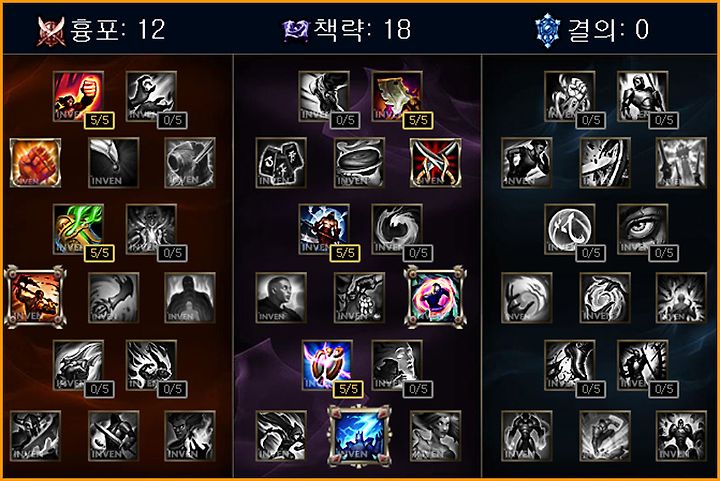This screenshot has width=720, height=481.
Task: Click the biscuit Secret Stash mastery icon
Action: pos(359,162)
